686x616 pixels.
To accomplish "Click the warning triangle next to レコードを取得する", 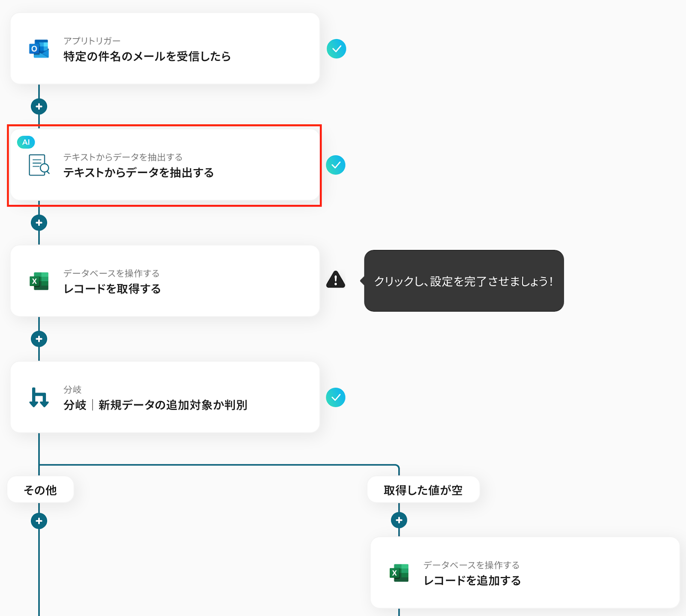I will (336, 279).
